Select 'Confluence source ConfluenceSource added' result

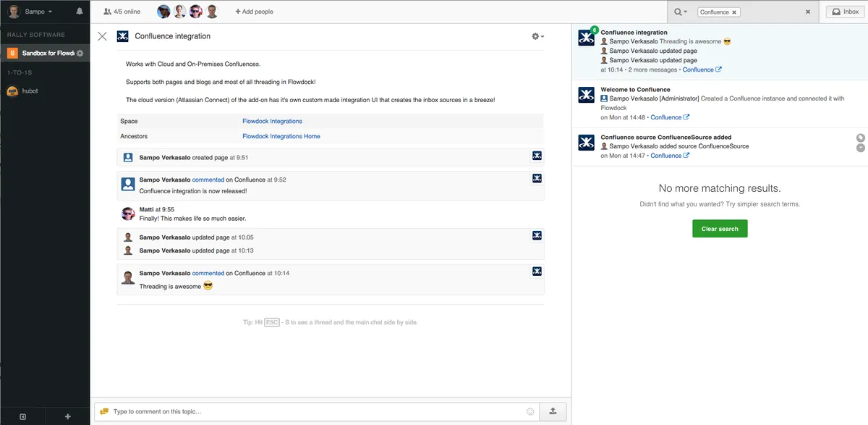720,146
